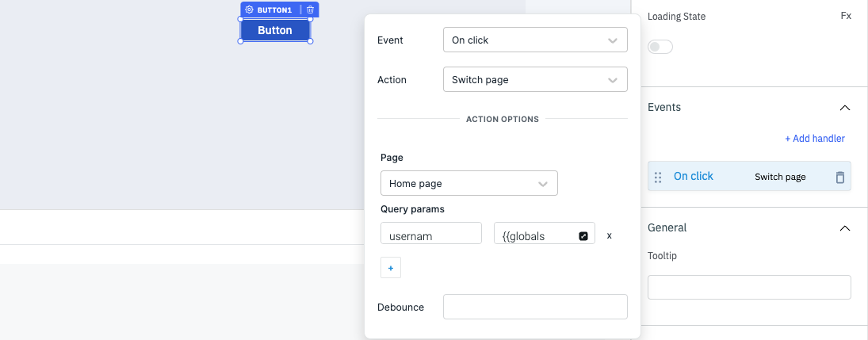868x340 pixels.
Task: Add a new query param with plus
Action: [391, 269]
